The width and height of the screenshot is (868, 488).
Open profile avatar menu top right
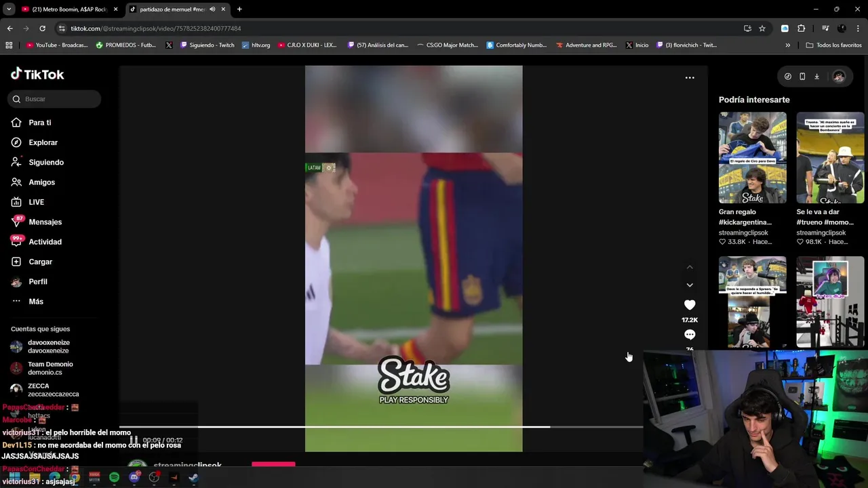(x=839, y=77)
